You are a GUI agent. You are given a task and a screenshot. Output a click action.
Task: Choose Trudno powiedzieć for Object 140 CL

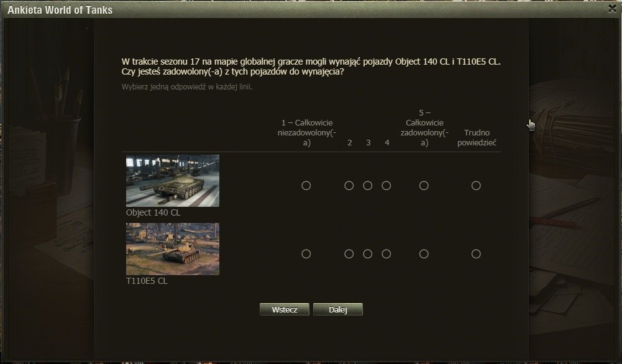click(476, 186)
